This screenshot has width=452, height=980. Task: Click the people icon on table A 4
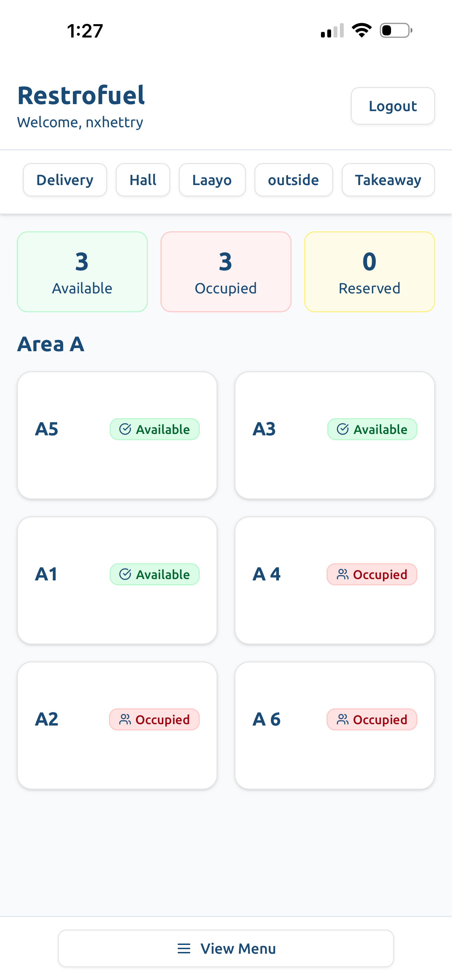343,574
